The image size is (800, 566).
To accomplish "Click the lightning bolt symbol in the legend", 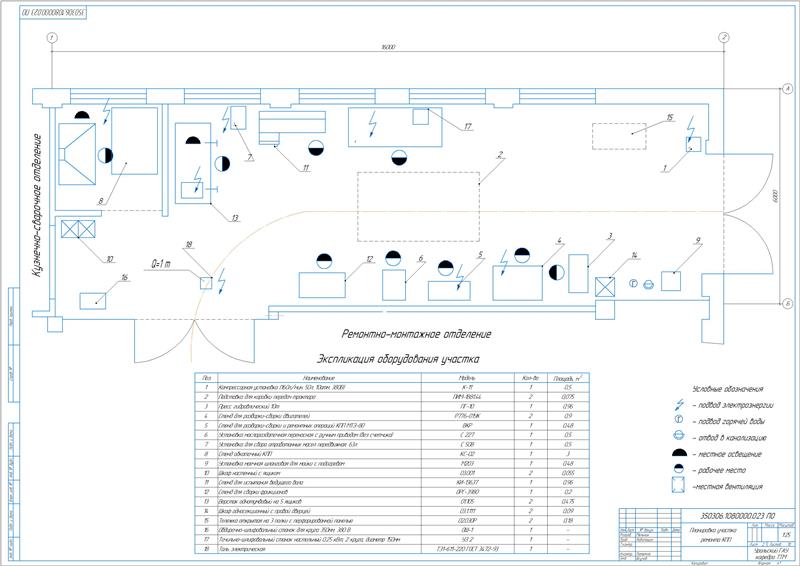I will coord(679,405).
